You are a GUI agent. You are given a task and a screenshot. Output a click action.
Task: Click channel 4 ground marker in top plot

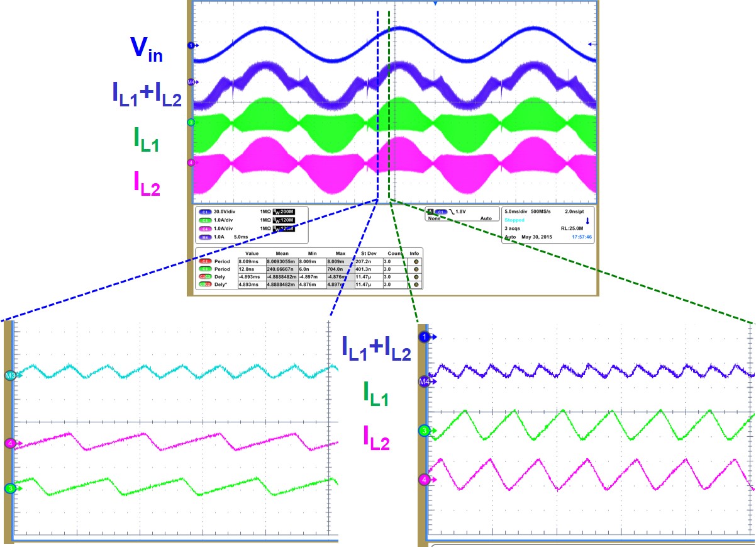click(x=191, y=162)
